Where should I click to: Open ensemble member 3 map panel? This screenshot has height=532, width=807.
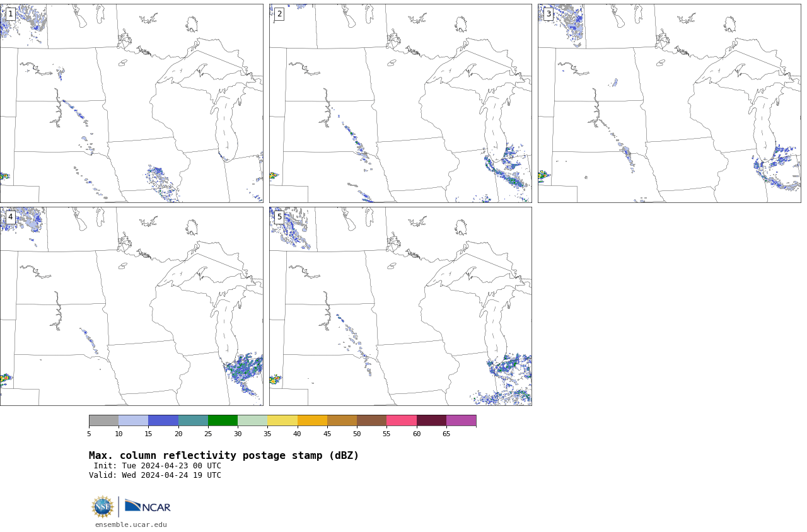(669, 103)
